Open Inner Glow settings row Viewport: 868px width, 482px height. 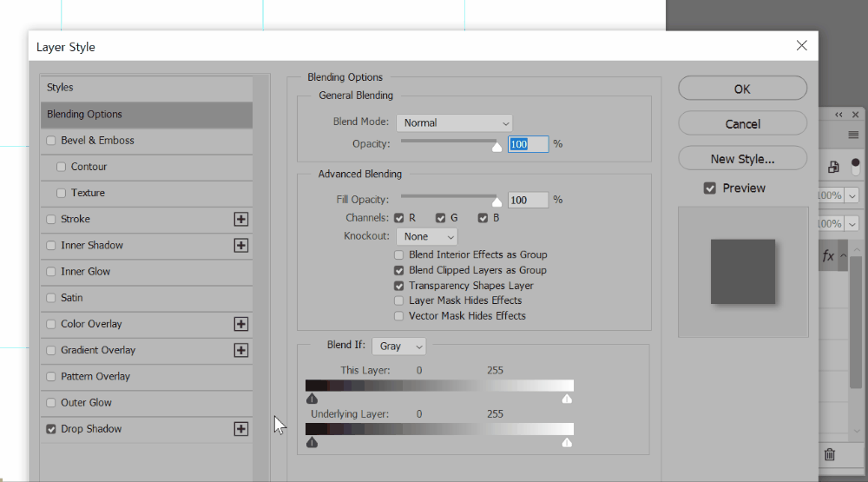click(x=147, y=272)
